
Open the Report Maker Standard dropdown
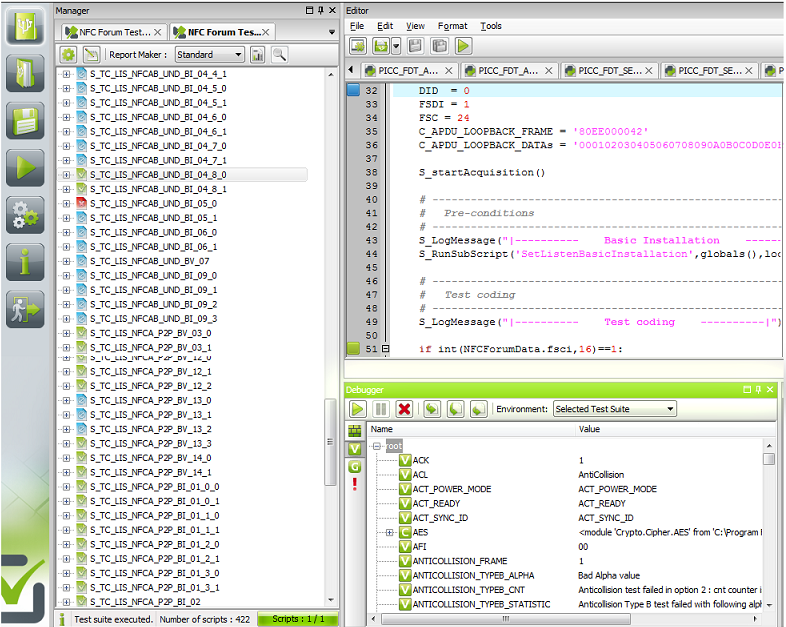pyautogui.click(x=210, y=55)
